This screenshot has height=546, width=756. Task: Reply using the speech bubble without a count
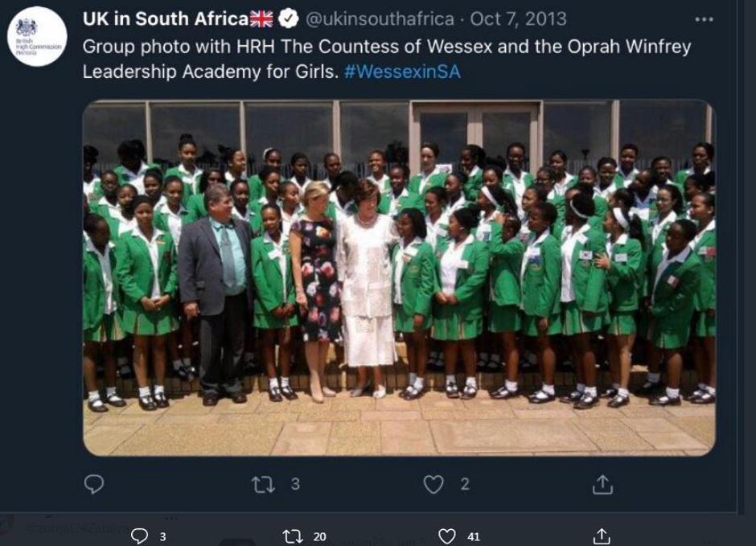[x=94, y=483]
